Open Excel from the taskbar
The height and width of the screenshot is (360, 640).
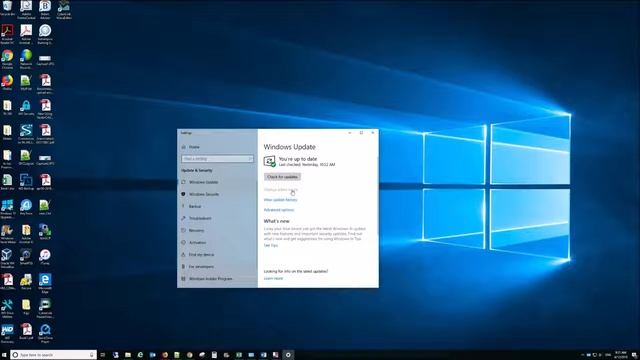click(x=239, y=355)
